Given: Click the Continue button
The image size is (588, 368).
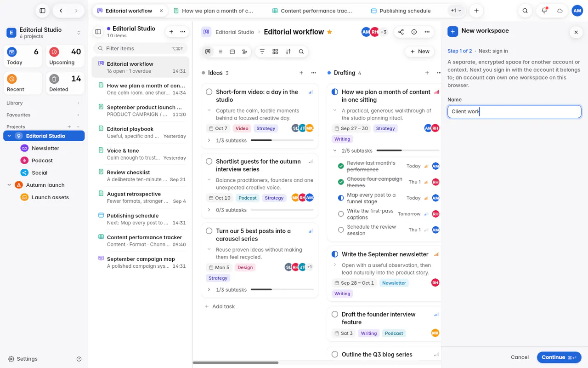Looking at the screenshot, I should click(x=559, y=357).
